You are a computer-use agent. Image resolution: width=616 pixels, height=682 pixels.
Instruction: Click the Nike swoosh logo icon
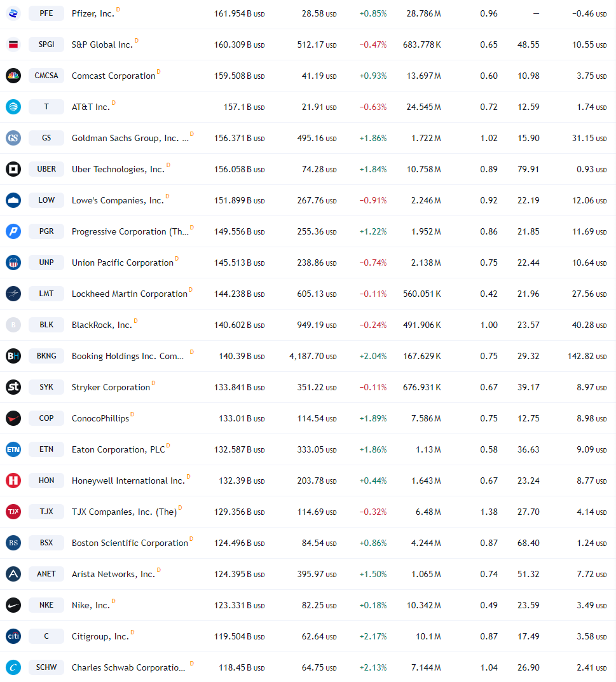(x=13, y=605)
